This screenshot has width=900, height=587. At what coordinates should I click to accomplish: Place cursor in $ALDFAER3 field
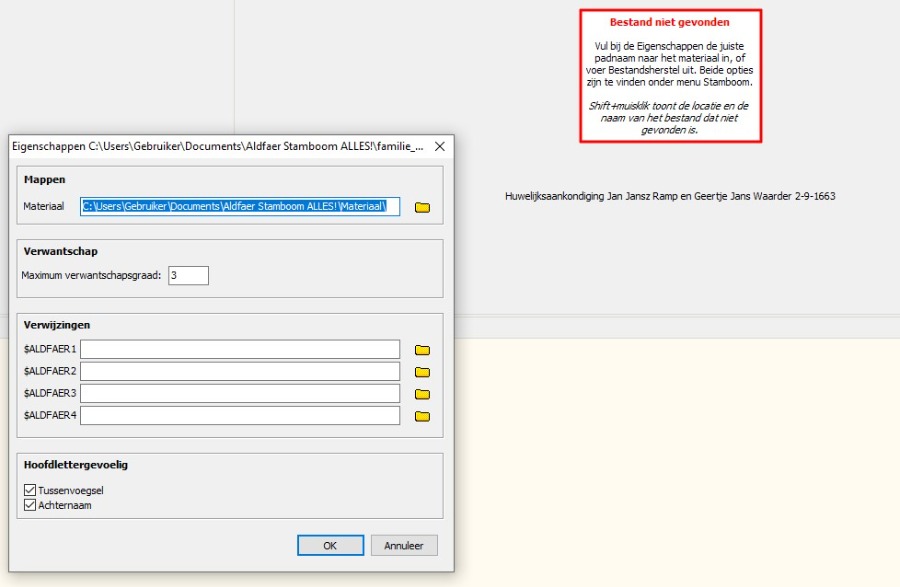click(x=240, y=394)
